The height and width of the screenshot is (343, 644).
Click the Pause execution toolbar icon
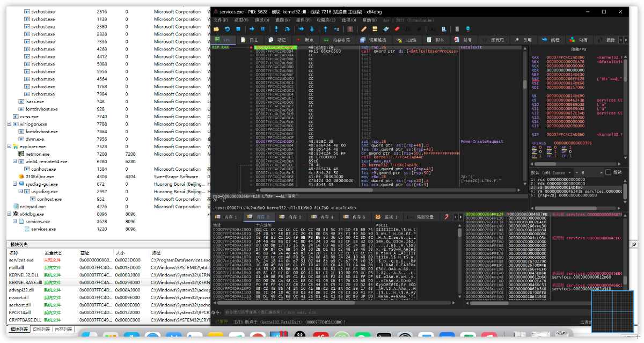(x=262, y=29)
